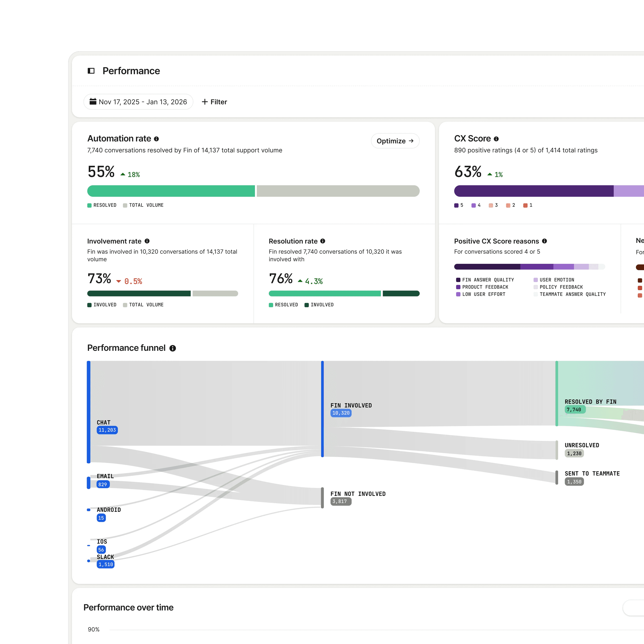Screen dimensions: 644x644
Task: Click the Automation rate green resolved bar
Action: pyautogui.click(x=171, y=191)
